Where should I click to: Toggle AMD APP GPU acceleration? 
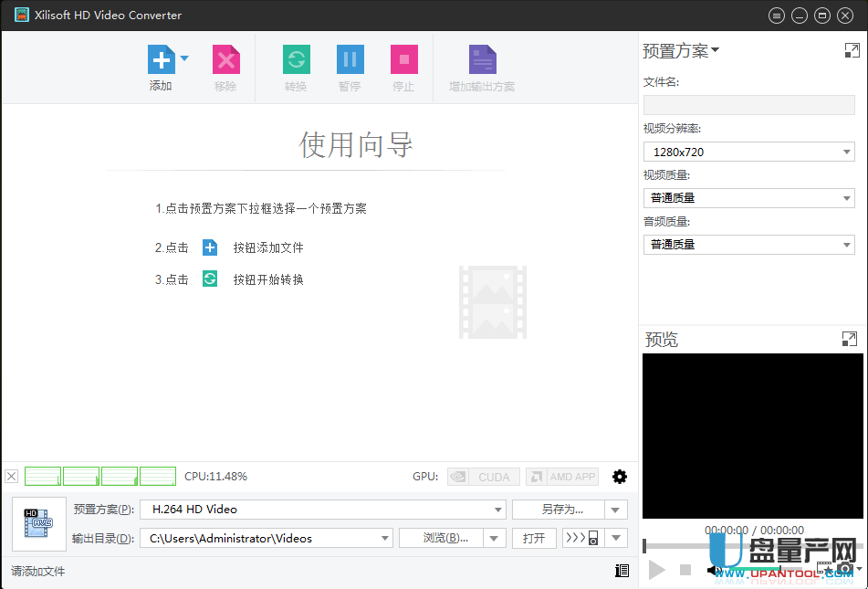[561, 477]
